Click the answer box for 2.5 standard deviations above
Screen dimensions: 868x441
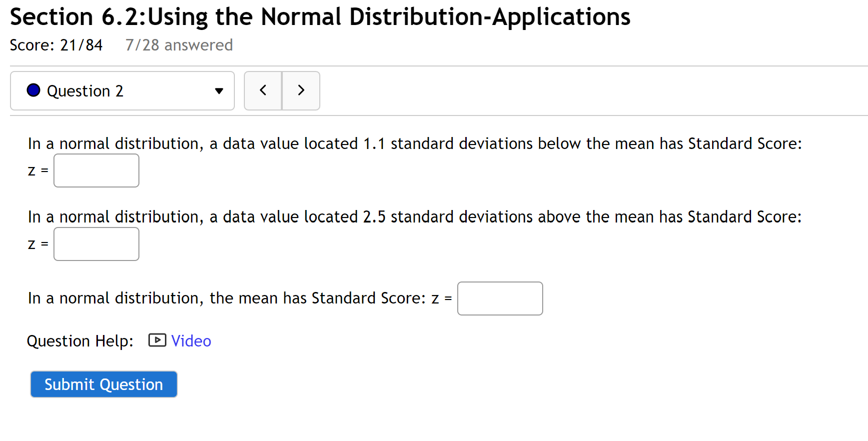click(96, 243)
